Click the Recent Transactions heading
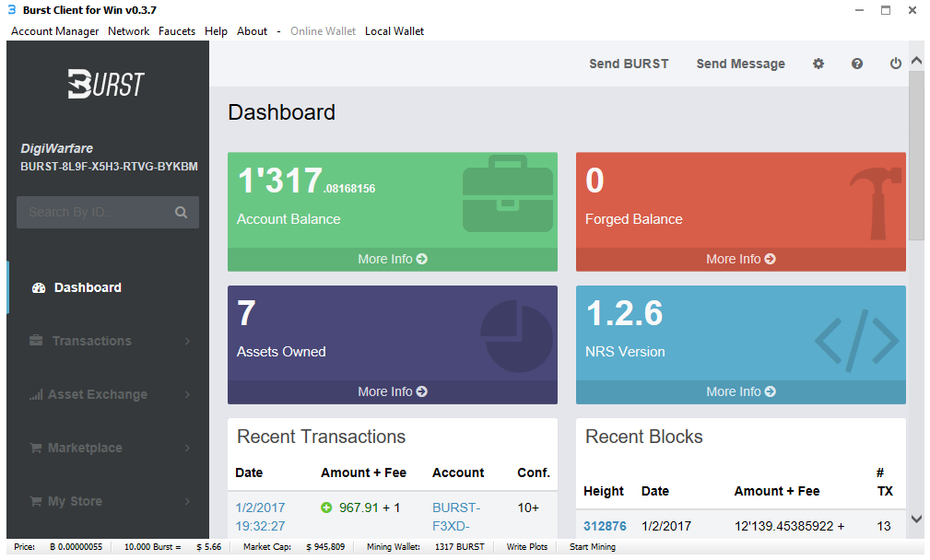The width and height of the screenshot is (930, 560). (322, 437)
